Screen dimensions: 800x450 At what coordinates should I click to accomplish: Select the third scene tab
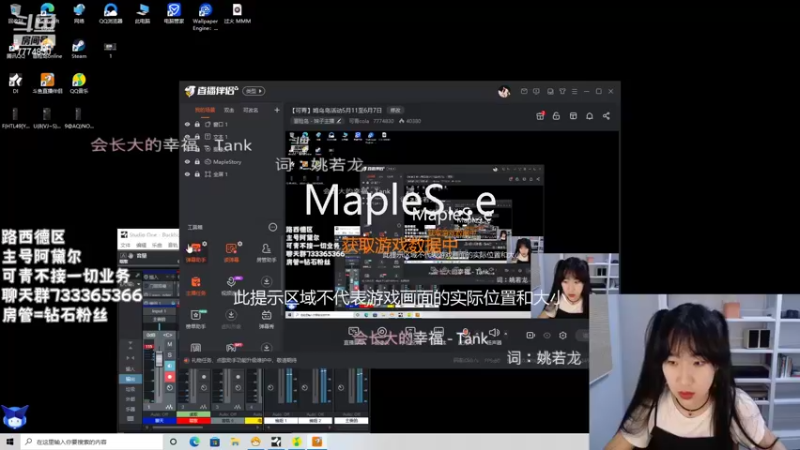click(250, 110)
